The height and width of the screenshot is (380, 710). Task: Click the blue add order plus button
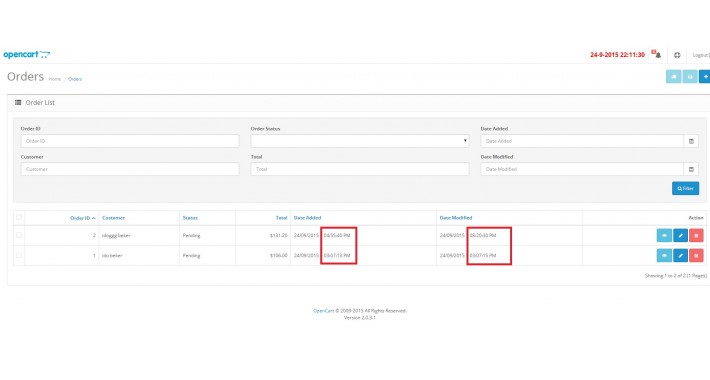[705, 77]
